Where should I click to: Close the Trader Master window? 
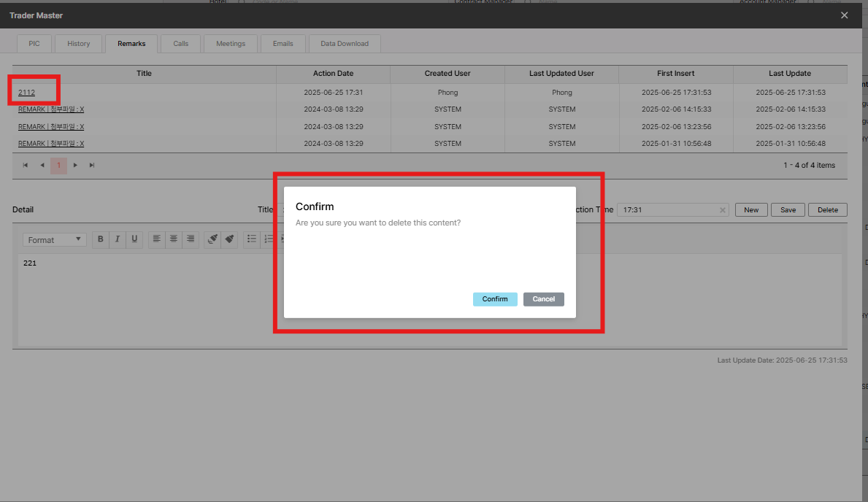[844, 15]
